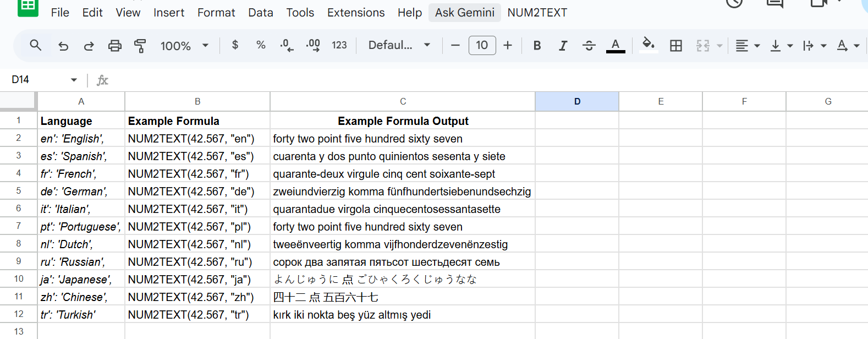This screenshot has height=339, width=868.
Task: Toggle bold formatting
Action: tap(537, 45)
